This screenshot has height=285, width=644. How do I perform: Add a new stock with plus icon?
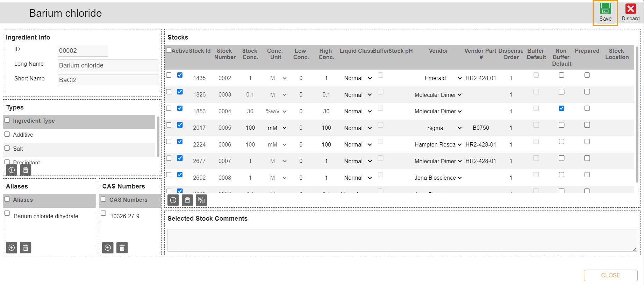pyautogui.click(x=173, y=200)
